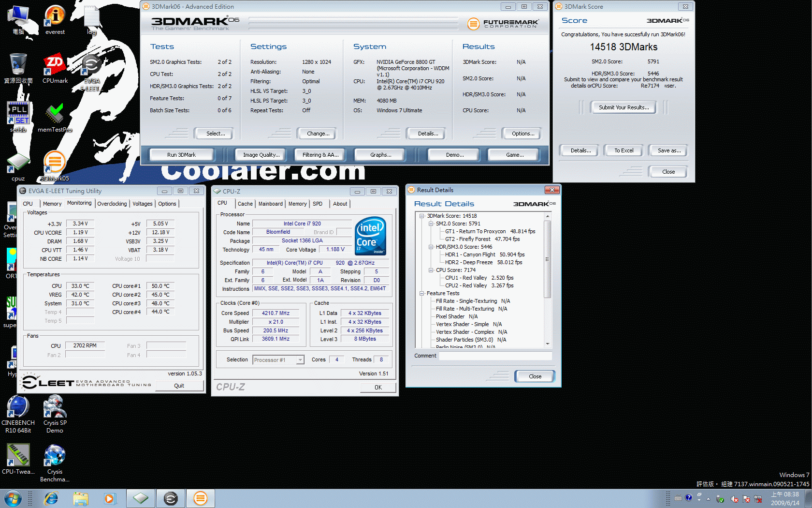Image resolution: width=812 pixels, height=508 pixels.
Task: Open the CPU-Tweaker desktop icon
Action: click(18, 459)
